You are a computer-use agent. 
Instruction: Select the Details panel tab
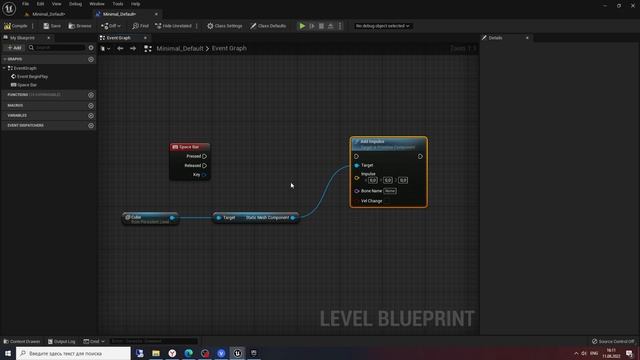495,38
